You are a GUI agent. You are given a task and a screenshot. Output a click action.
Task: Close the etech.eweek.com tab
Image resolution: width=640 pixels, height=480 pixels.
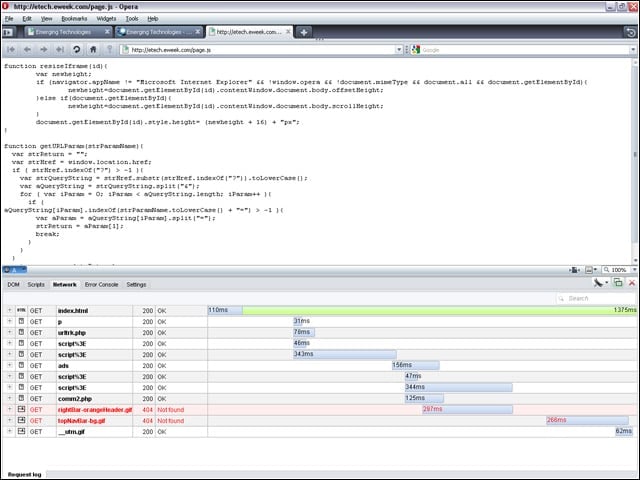pos(288,31)
